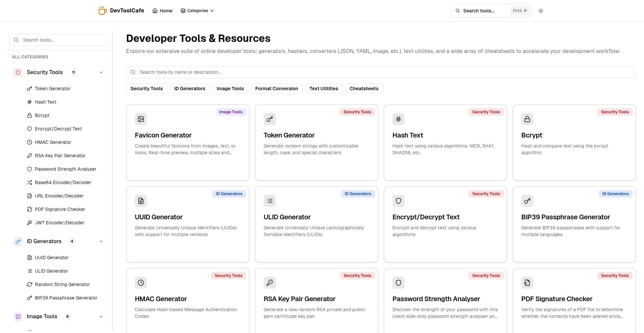
Task: Open the Categories dropdown in header
Action: (197, 11)
